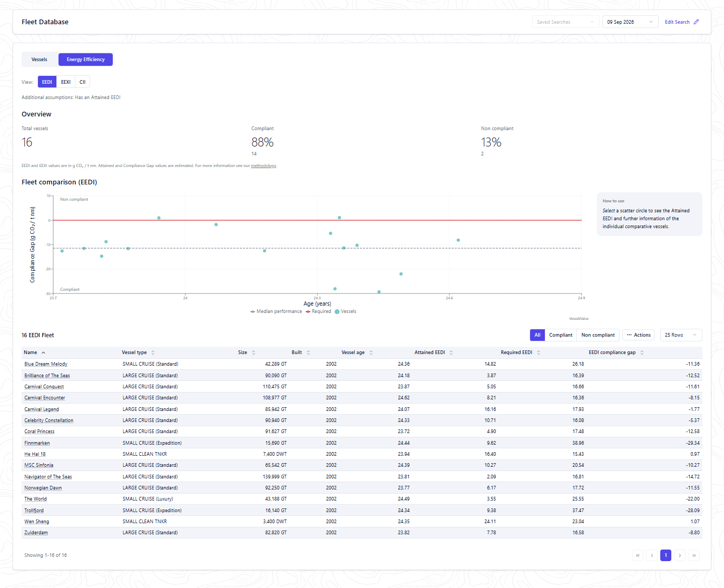Image resolution: width=724 pixels, height=588 pixels.
Task: Switch view to EEDI
Action: (x=47, y=82)
